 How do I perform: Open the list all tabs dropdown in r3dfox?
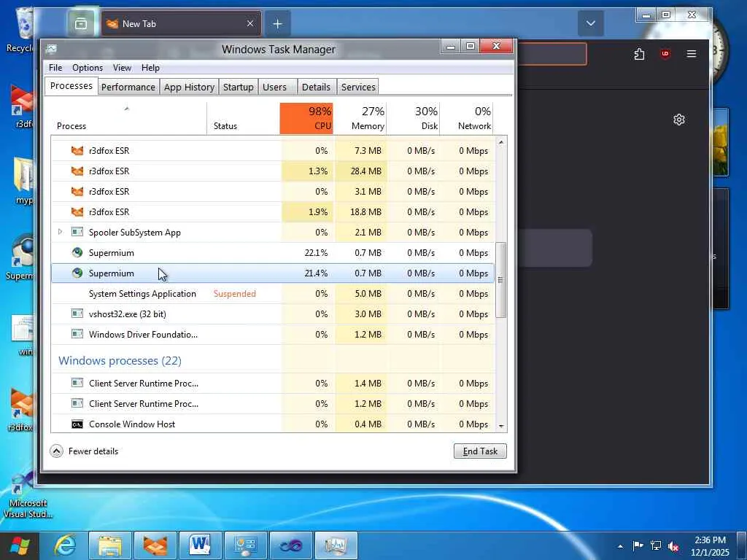point(590,23)
